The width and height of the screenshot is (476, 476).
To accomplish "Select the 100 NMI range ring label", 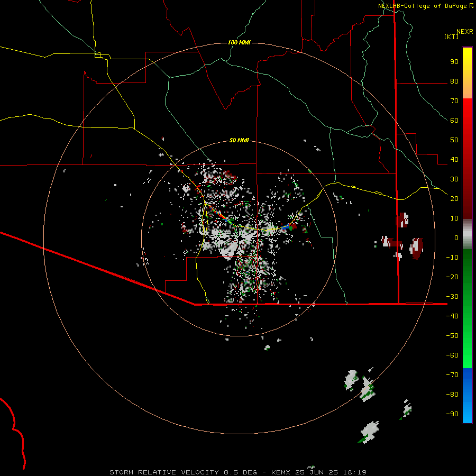I will 239,42.
